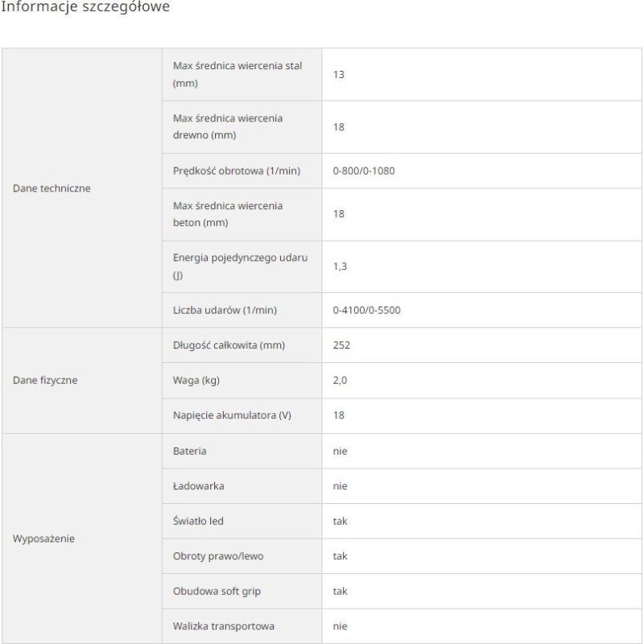Click the total length value '252'
The image size is (644, 644).
point(341,345)
